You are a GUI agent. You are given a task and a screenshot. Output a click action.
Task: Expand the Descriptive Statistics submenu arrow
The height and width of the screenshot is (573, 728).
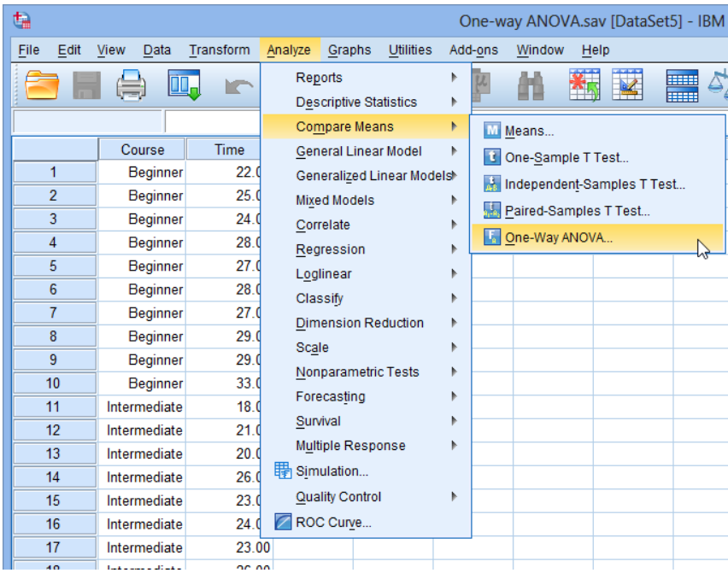[454, 102]
